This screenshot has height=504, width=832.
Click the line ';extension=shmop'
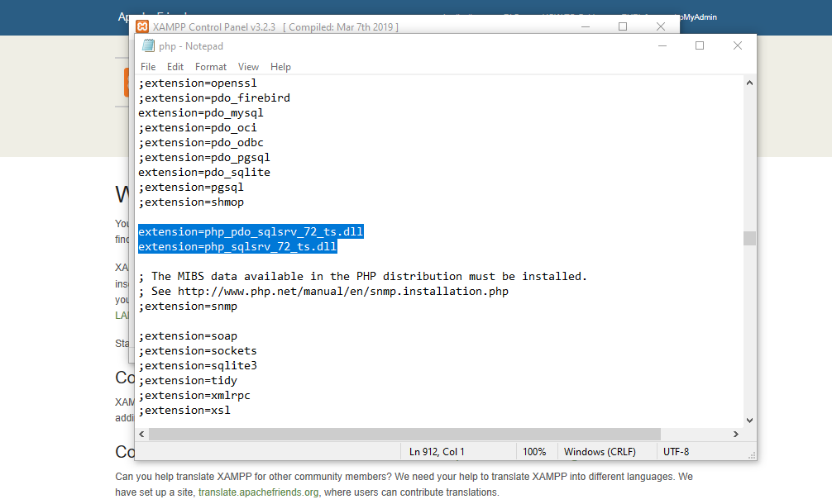pyautogui.click(x=191, y=202)
